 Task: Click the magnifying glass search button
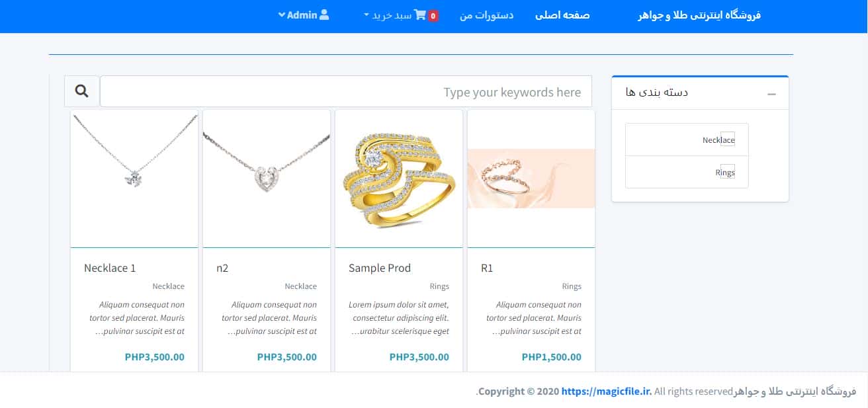pyautogui.click(x=82, y=91)
